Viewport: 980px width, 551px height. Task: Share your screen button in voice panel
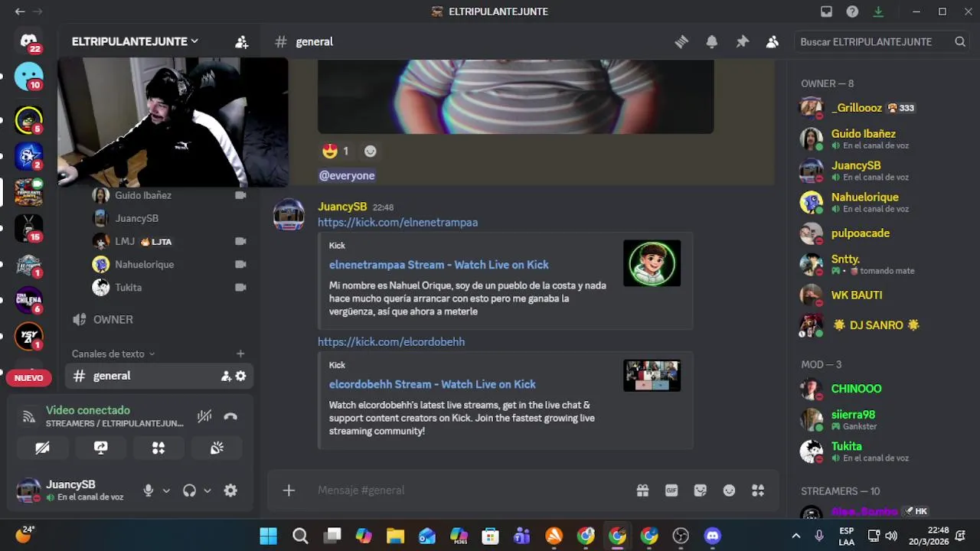tap(100, 448)
